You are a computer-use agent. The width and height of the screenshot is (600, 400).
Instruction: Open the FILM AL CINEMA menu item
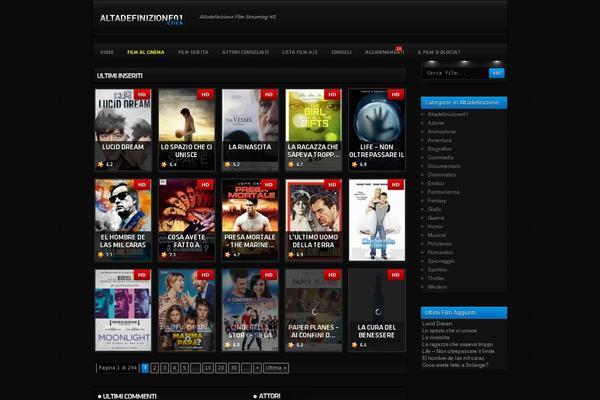pos(146,52)
